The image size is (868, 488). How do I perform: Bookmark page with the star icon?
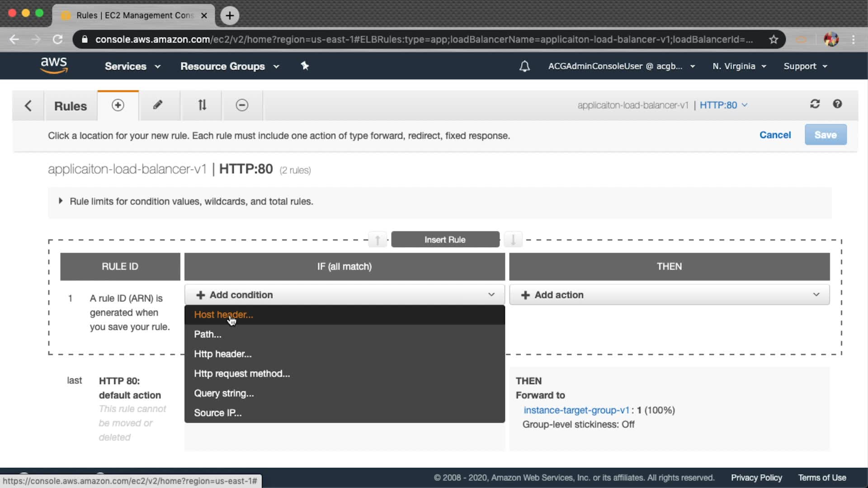tap(774, 40)
